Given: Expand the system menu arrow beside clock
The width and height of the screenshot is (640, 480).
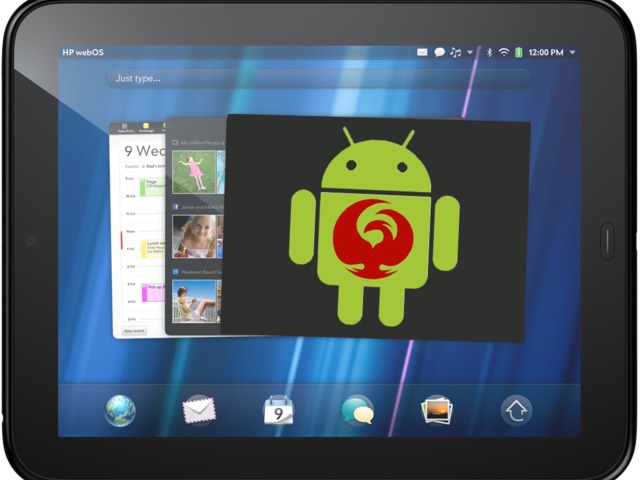Looking at the screenshot, I should click(572, 52).
